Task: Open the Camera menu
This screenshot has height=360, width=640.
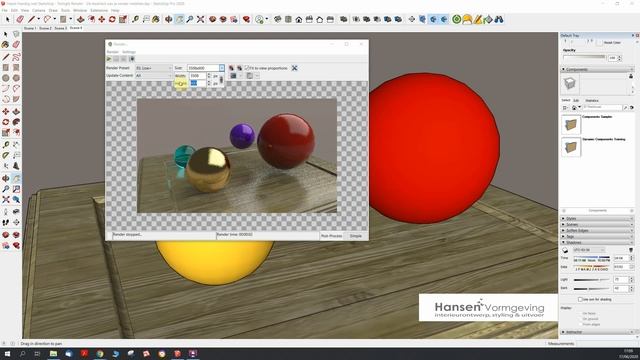Action: coord(38,10)
